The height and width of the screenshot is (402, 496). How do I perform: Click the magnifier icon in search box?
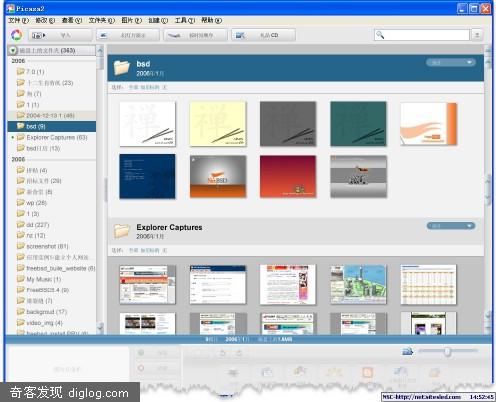[x=380, y=35]
